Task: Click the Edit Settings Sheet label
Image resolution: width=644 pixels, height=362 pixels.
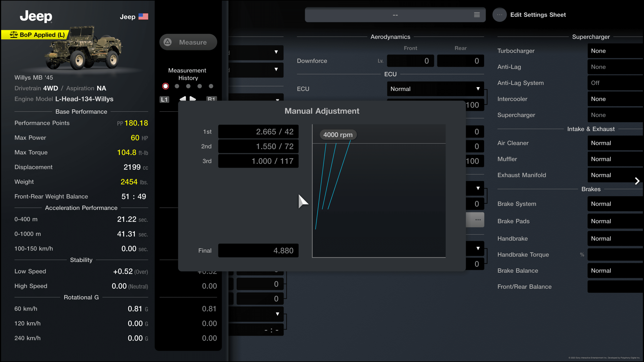Action: pos(538,15)
